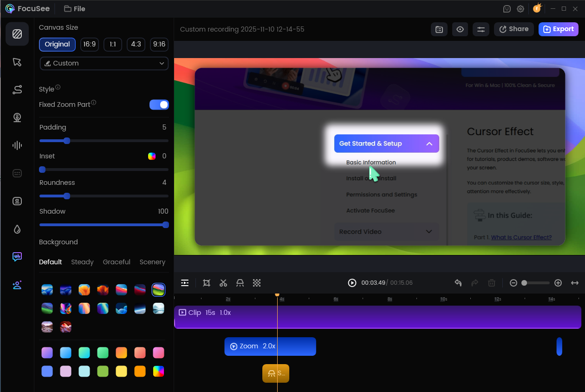Select the 1:1 canvas size

point(112,44)
